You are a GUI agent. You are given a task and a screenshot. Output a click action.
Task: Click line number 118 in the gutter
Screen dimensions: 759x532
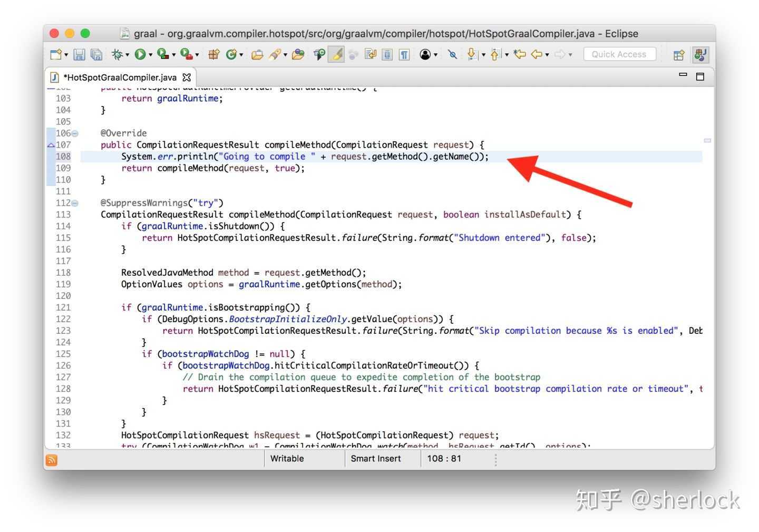(x=63, y=273)
